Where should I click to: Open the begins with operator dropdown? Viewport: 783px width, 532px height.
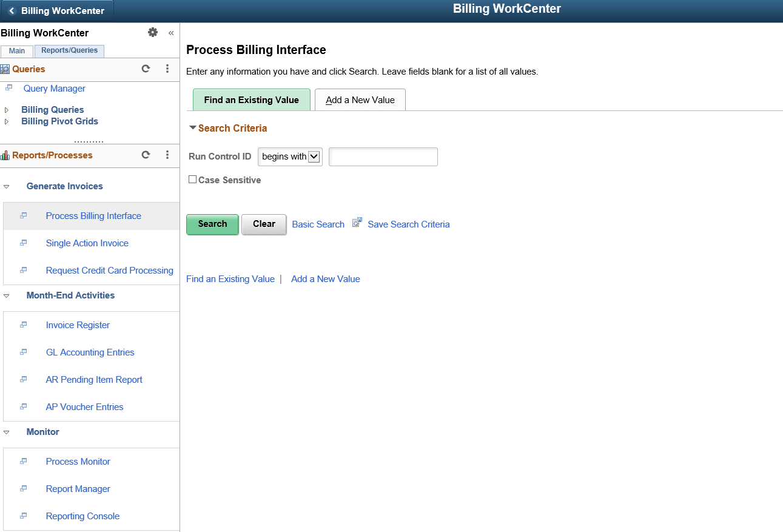click(290, 157)
